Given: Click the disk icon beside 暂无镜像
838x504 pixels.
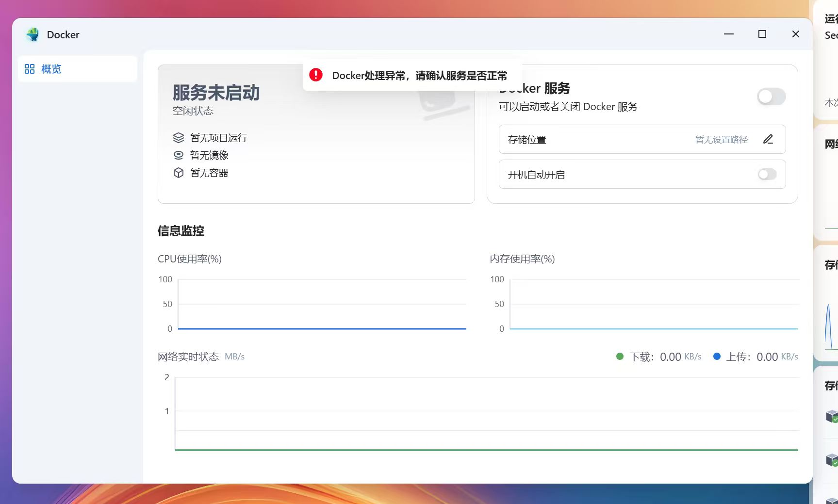Looking at the screenshot, I should pyautogui.click(x=179, y=155).
